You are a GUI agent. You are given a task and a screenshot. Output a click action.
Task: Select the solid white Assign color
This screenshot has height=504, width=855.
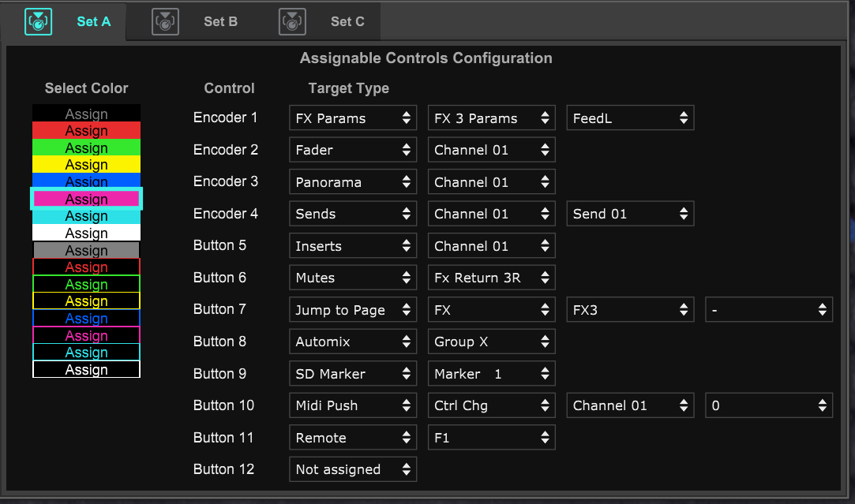[86, 233]
